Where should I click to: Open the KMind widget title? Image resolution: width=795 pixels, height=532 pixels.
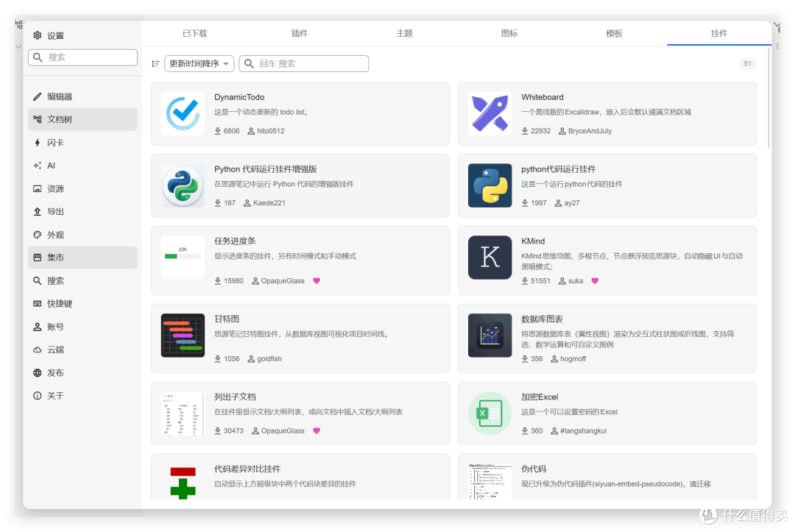533,241
